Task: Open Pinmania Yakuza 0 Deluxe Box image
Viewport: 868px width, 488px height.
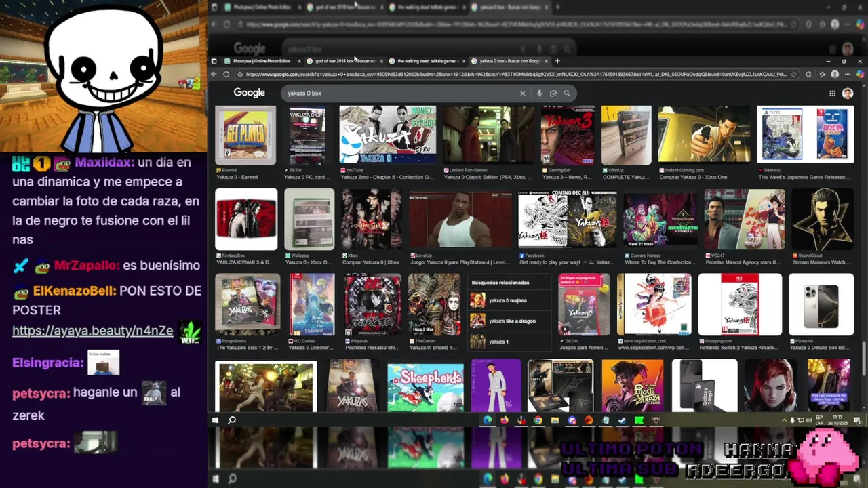Action: coord(821,306)
